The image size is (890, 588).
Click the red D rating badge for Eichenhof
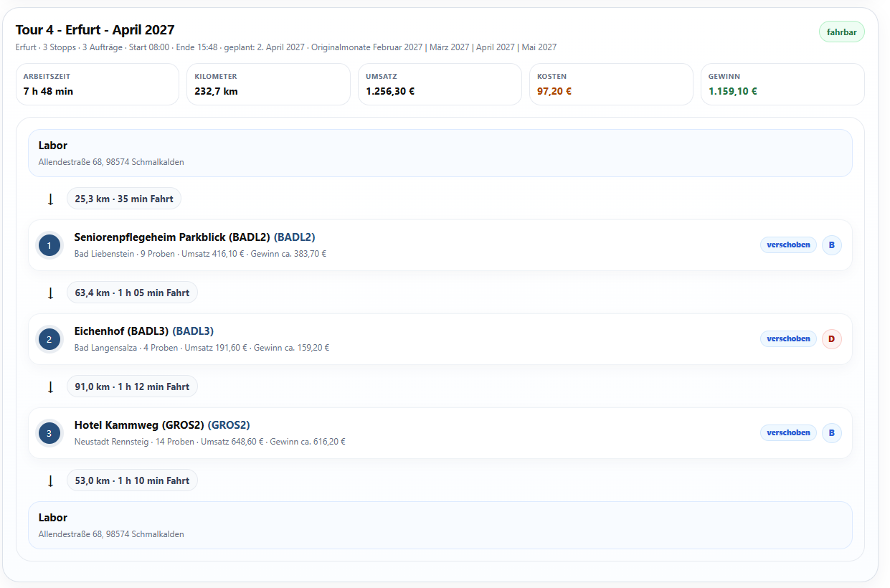pyautogui.click(x=831, y=339)
